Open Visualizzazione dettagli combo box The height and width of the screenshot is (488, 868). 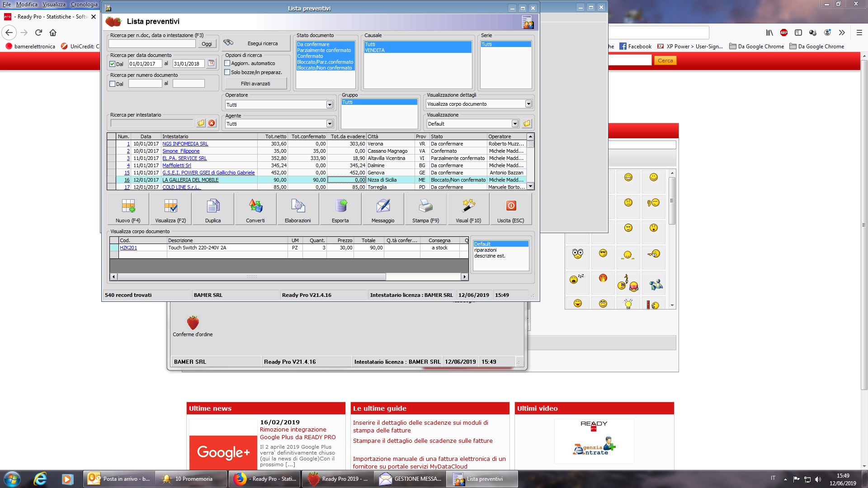528,104
